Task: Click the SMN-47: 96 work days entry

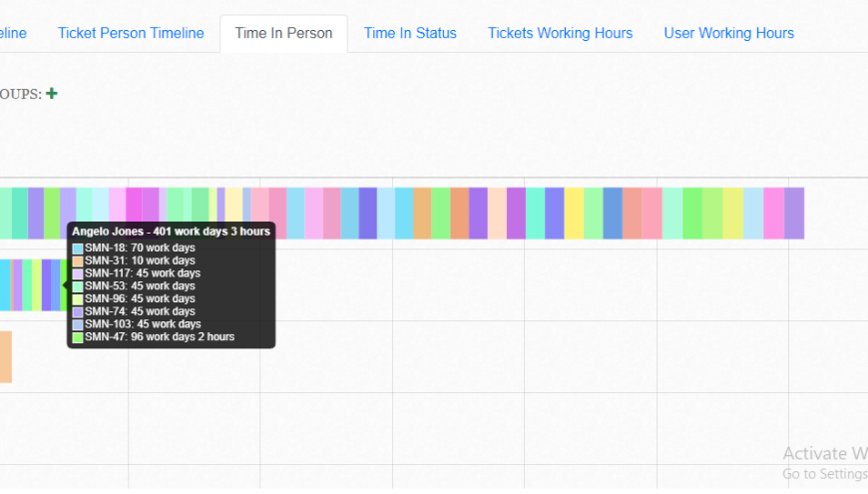Action: (160, 337)
